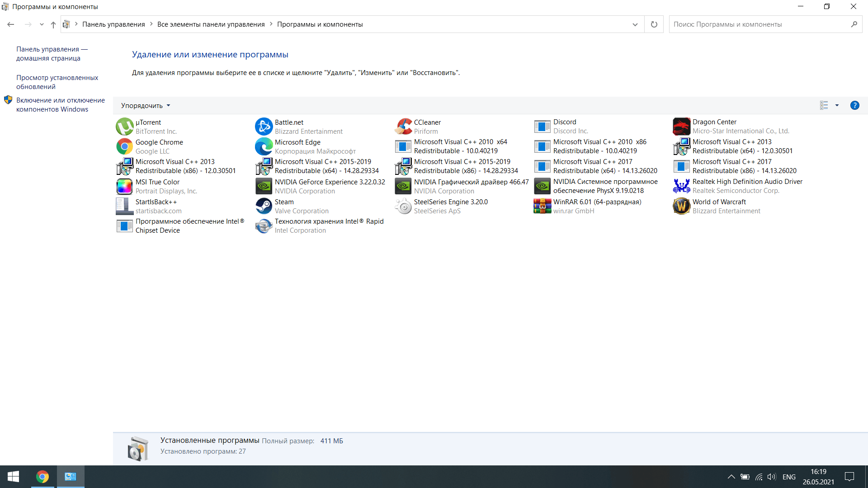Select the NVIDIA PhysX system software icon
Screen dimensions: 868x488
tap(542, 186)
